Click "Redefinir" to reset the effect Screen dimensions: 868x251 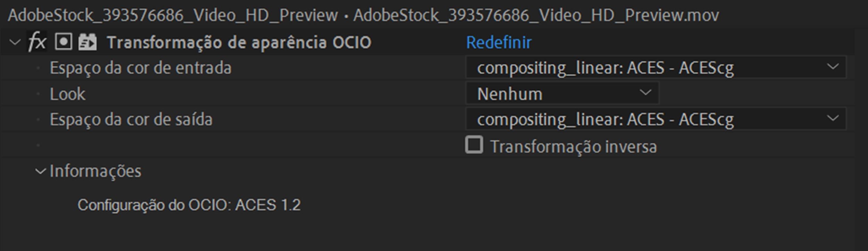click(499, 42)
